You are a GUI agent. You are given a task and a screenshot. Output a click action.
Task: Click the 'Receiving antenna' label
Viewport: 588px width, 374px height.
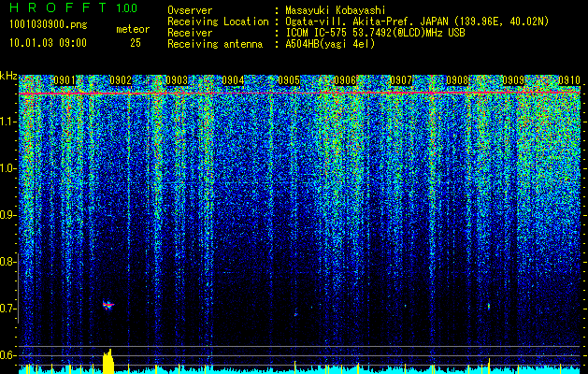(215, 44)
